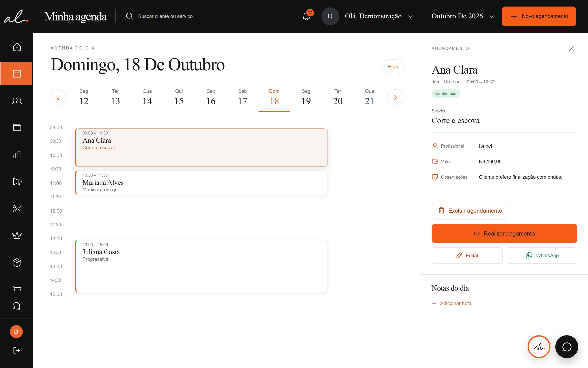Open the clients people icon in sidebar
Image resolution: width=588 pixels, height=368 pixels.
pyautogui.click(x=17, y=101)
